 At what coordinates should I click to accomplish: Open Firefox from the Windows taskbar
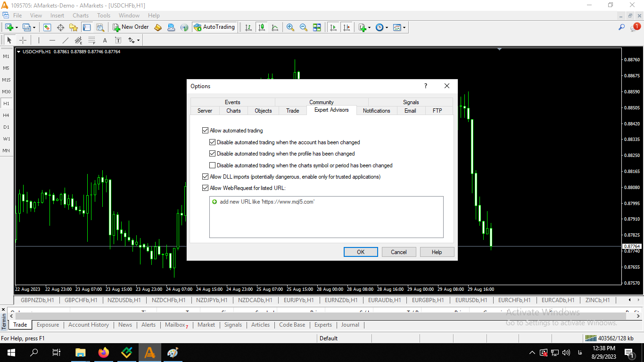104,353
